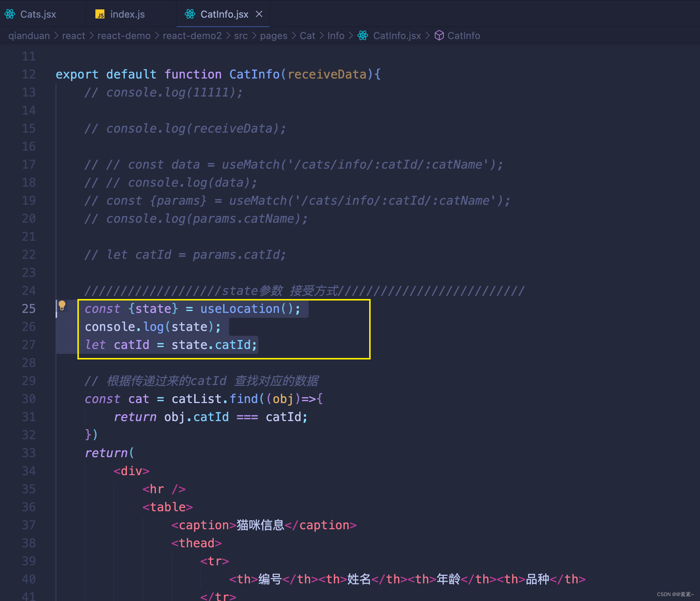Click the 根据传递过来的catId comment line
700x601 pixels.
201,381
